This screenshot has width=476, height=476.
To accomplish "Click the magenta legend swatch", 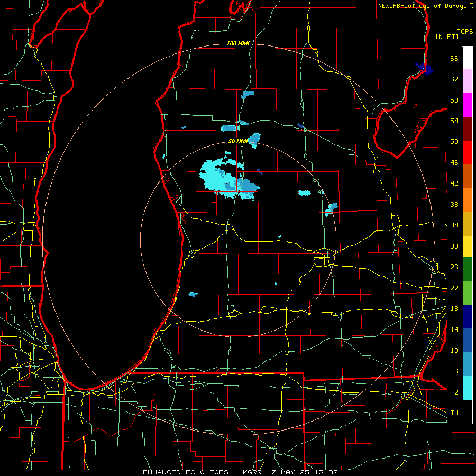I will (x=467, y=105).
